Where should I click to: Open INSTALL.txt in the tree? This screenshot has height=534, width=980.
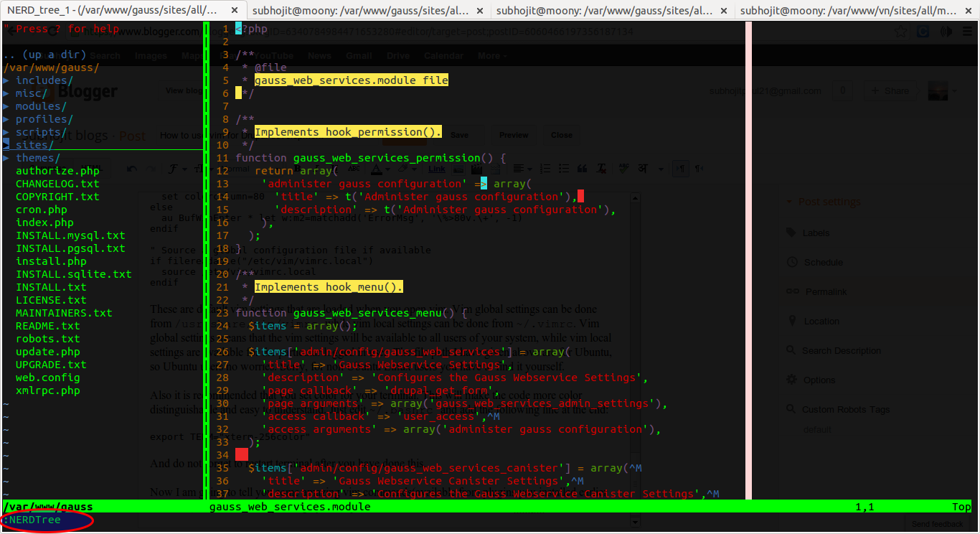(51, 287)
